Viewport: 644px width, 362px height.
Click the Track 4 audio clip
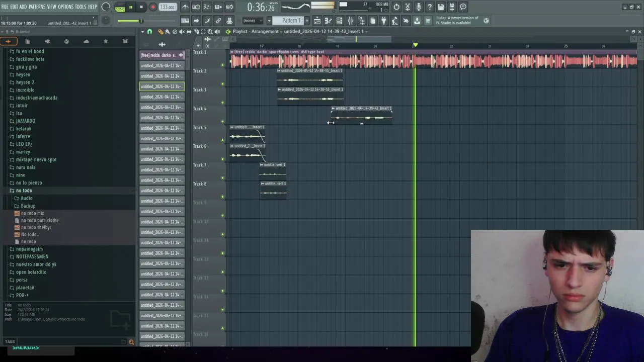(361, 115)
